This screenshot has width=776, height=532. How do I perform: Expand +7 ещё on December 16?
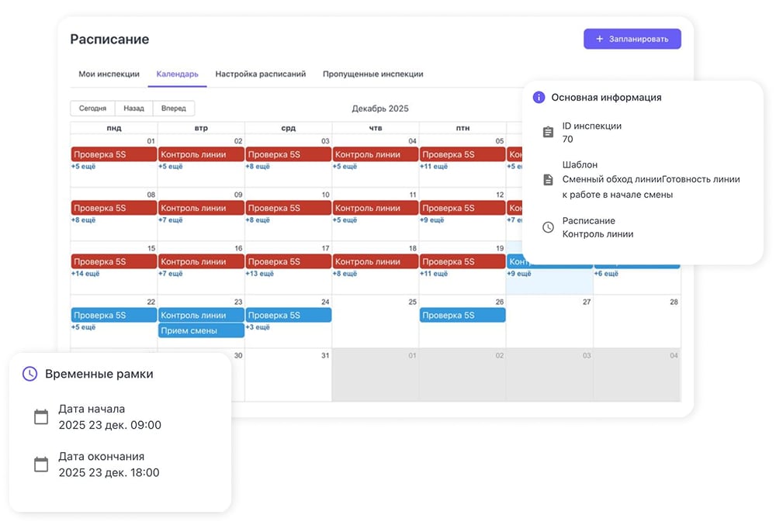[170, 274]
